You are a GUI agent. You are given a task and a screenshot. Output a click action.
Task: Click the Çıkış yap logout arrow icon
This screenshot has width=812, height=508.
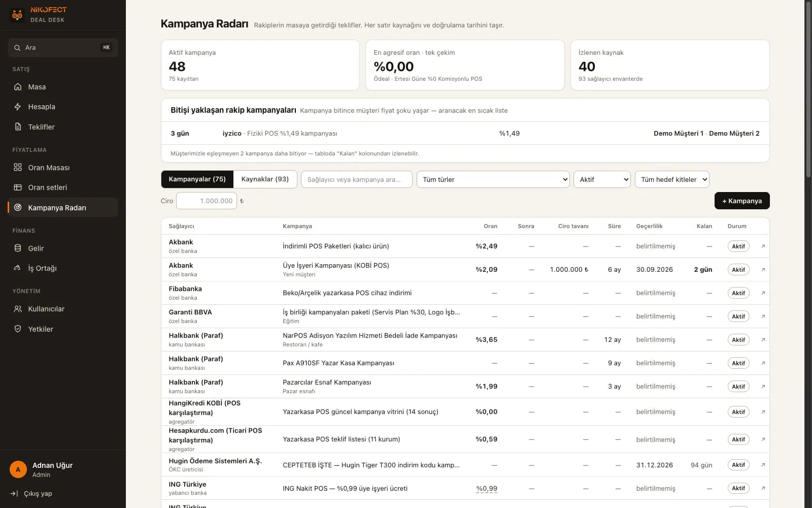[14, 494]
